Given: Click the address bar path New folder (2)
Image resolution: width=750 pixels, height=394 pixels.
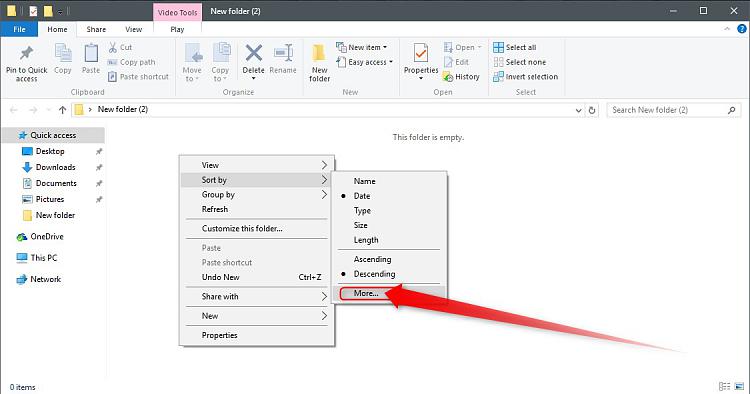Looking at the screenshot, I should click(x=122, y=109).
